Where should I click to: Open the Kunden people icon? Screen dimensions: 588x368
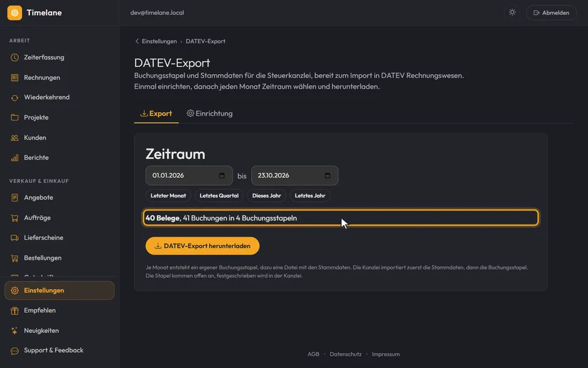pos(15,138)
